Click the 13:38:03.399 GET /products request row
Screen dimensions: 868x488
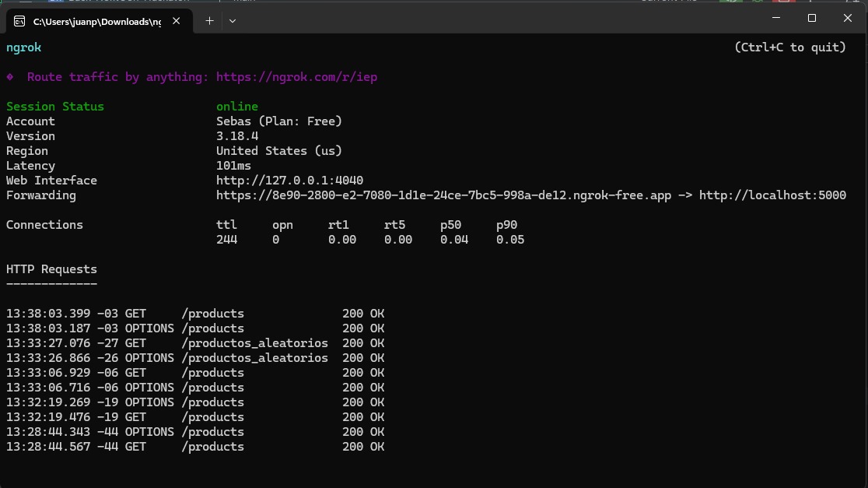click(195, 314)
